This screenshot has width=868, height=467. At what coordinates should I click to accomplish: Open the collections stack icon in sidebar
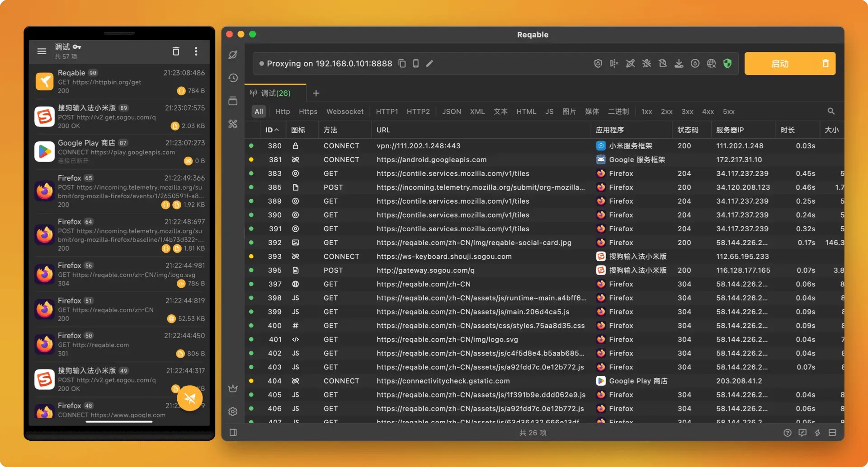(x=233, y=101)
